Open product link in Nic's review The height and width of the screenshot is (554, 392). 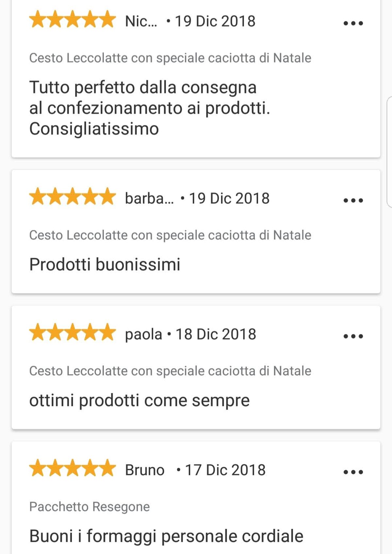click(x=170, y=58)
